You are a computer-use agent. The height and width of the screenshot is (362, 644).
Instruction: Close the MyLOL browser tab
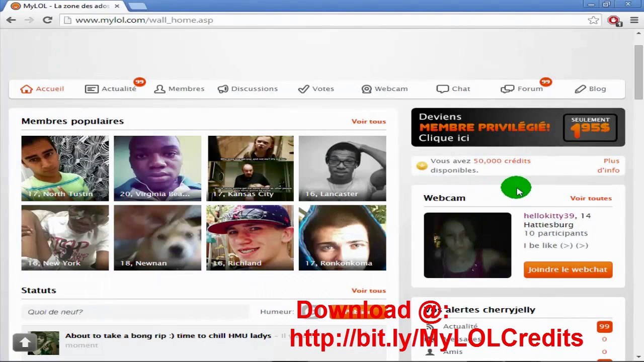117,6
